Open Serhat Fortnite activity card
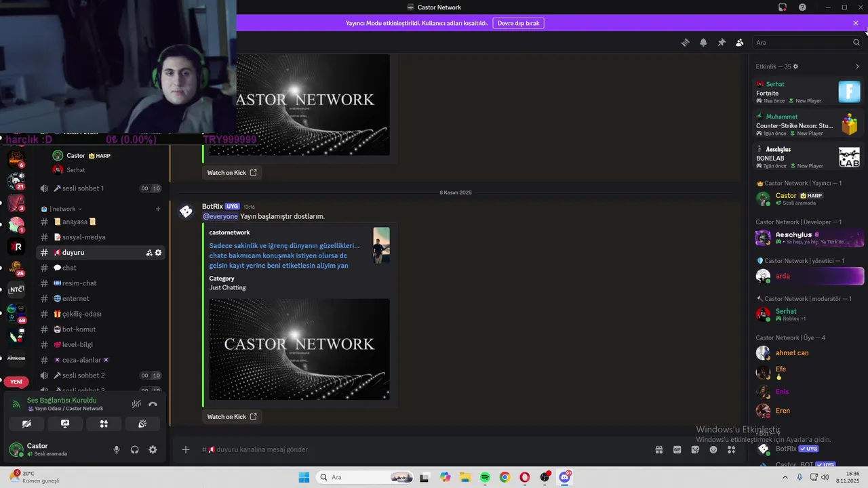Viewport: 868px width, 488px height. (x=808, y=92)
